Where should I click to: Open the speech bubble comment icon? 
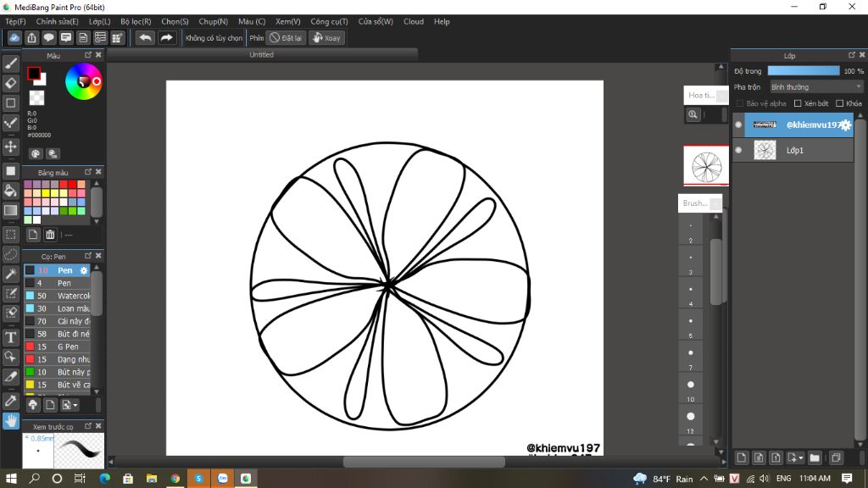click(48, 37)
